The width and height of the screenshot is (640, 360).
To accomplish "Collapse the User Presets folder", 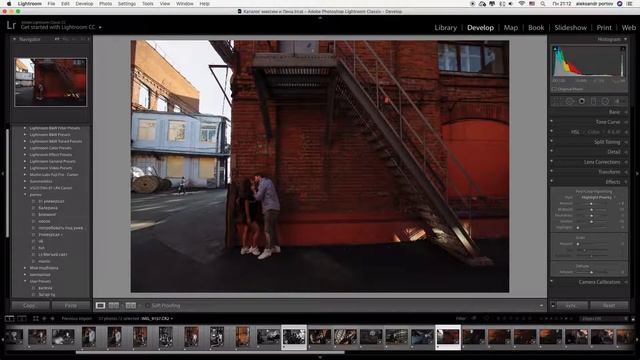I will pos(25,281).
